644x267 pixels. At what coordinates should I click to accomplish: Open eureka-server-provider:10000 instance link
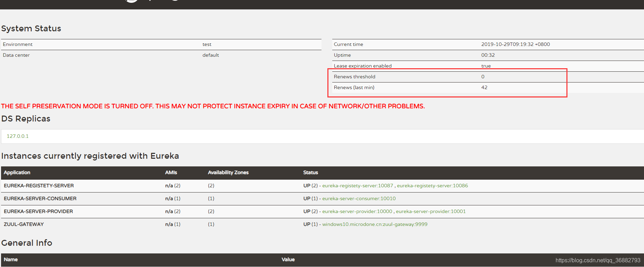(357, 211)
